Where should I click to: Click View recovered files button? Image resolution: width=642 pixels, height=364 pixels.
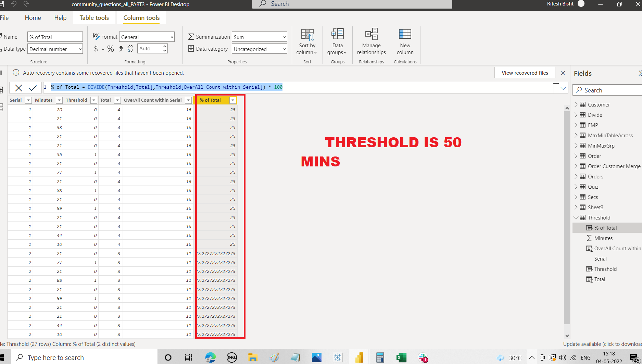tap(525, 73)
